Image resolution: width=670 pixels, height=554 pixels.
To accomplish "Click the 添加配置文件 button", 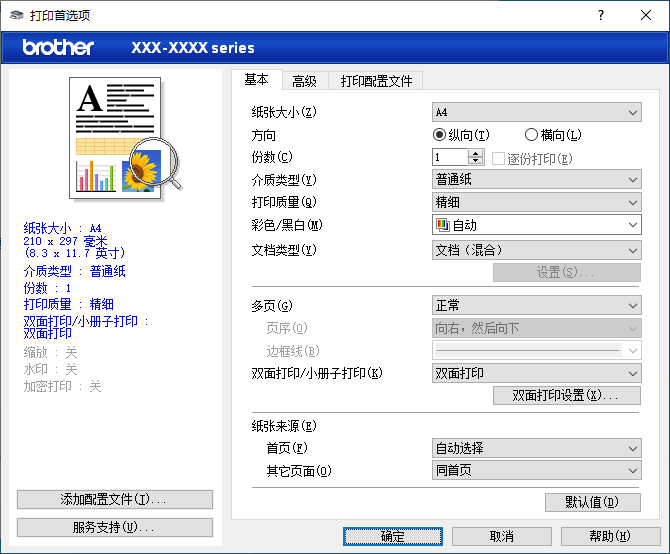I will 115,500.
